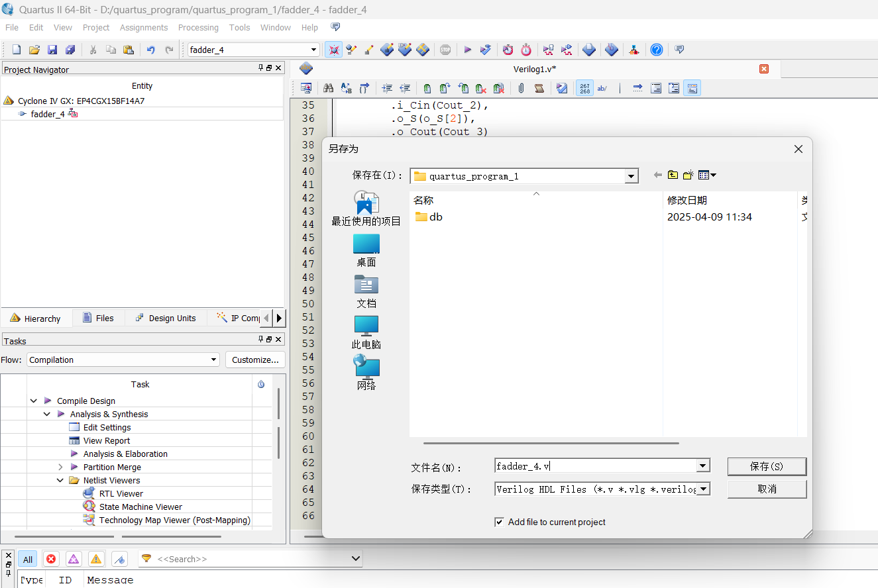Toggle line numbers 267/268 icon
878x588 pixels.
coord(584,88)
